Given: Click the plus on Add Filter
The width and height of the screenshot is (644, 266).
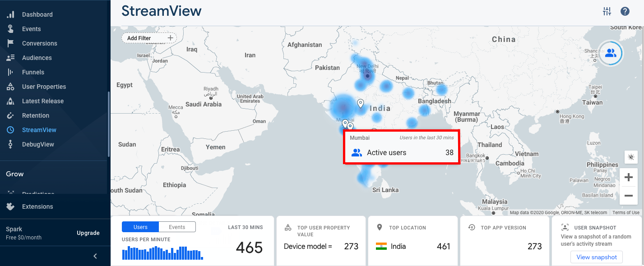Looking at the screenshot, I should tap(170, 38).
